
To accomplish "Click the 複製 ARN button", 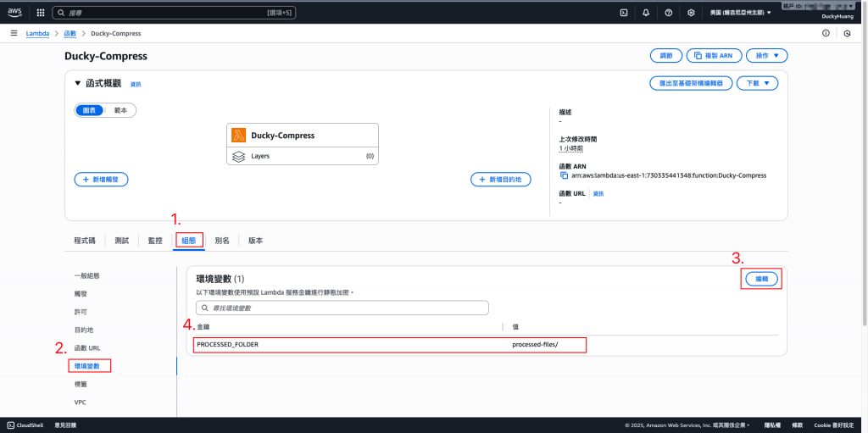I will [x=714, y=55].
